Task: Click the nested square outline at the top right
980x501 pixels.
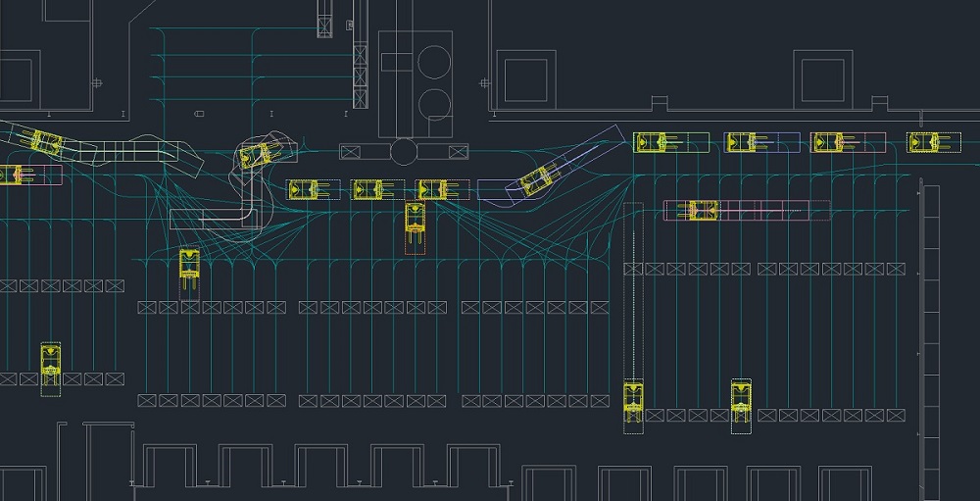Action: click(x=823, y=76)
